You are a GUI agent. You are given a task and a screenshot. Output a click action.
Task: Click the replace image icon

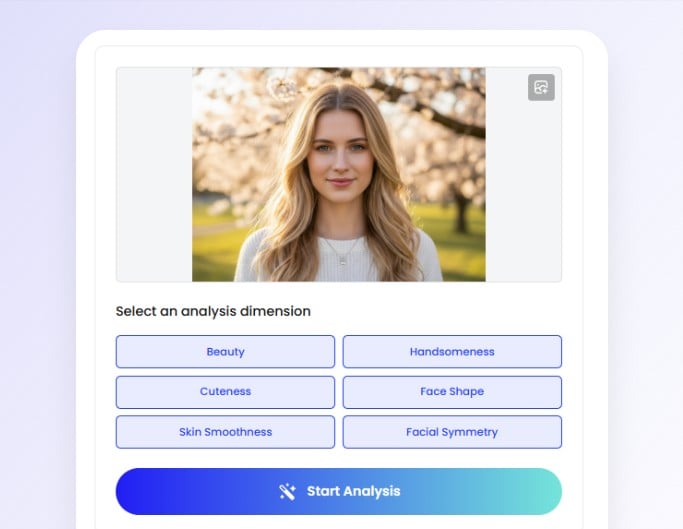[541, 87]
